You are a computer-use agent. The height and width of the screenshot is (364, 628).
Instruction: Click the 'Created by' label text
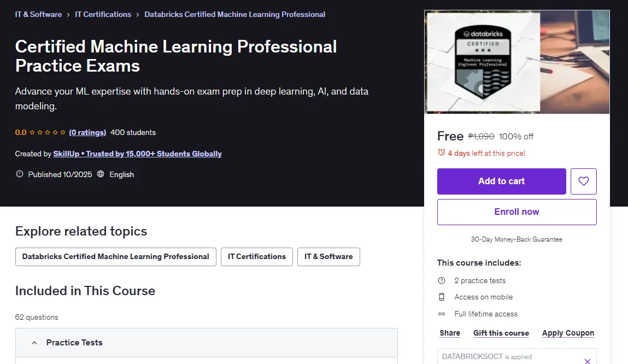tap(33, 154)
